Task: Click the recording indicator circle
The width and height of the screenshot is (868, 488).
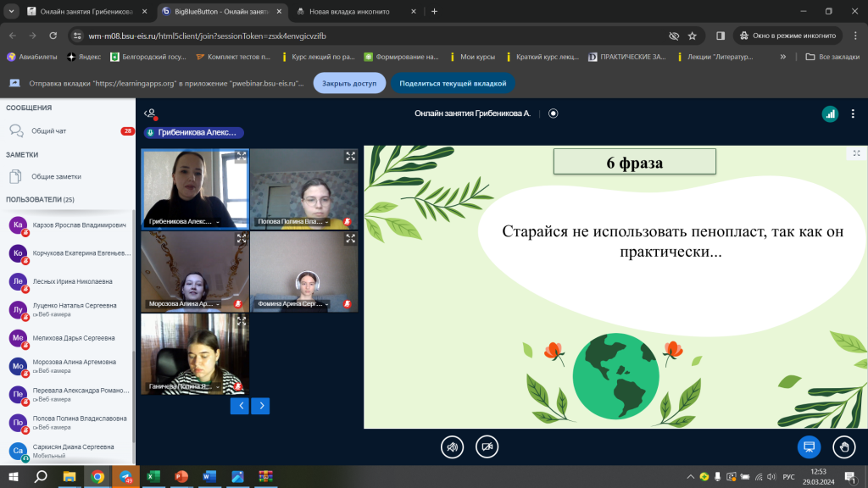Action: click(x=553, y=114)
